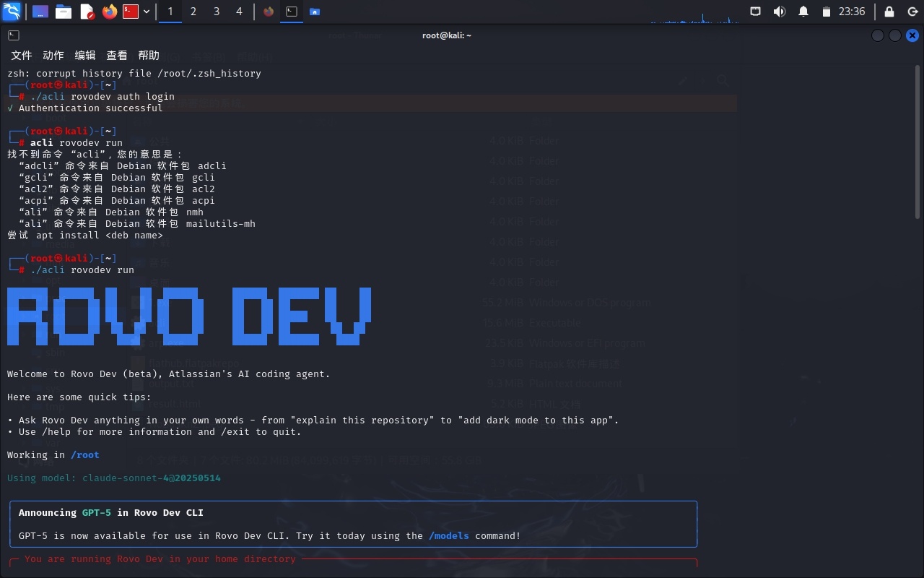Launch the file manager from the panel
This screenshot has height=578, width=924.
64,12
